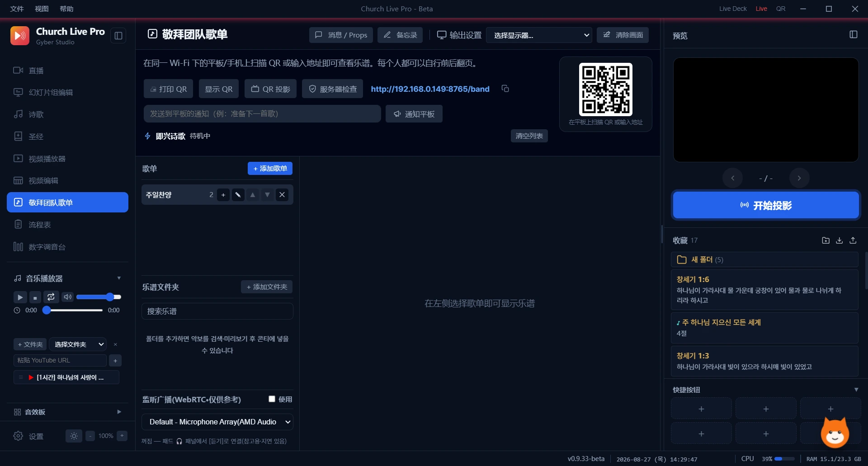
Task: Open 幻灯片组编辑 slide editor
Action: click(67, 93)
